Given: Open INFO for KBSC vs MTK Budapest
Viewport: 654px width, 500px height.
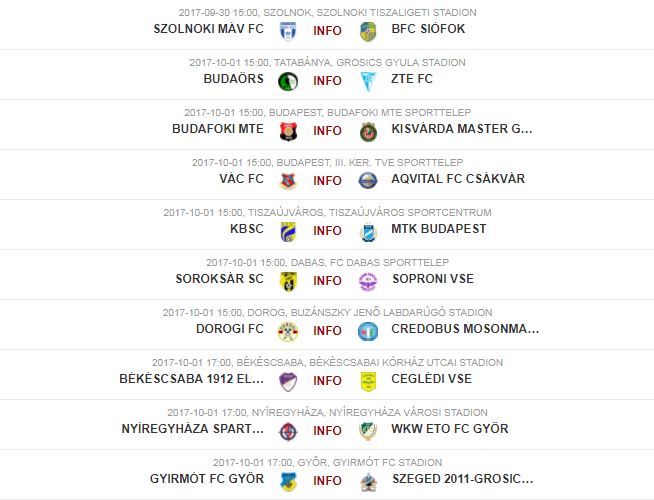Looking at the screenshot, I should click(x=327, y=231).
